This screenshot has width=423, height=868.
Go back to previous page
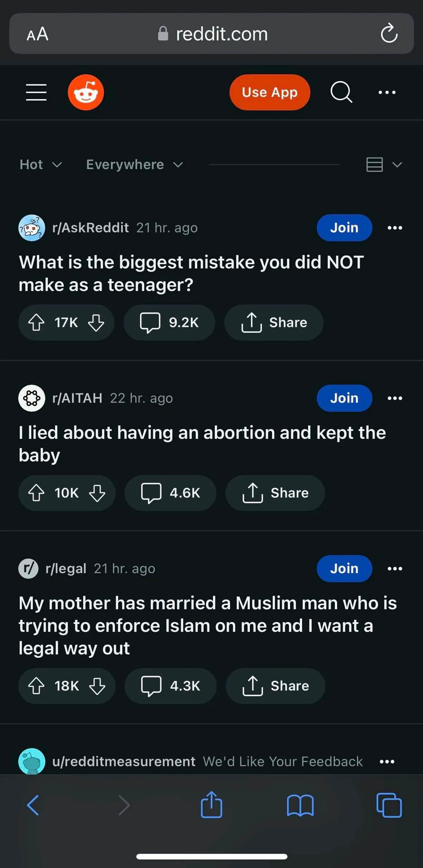coord(33,806)
